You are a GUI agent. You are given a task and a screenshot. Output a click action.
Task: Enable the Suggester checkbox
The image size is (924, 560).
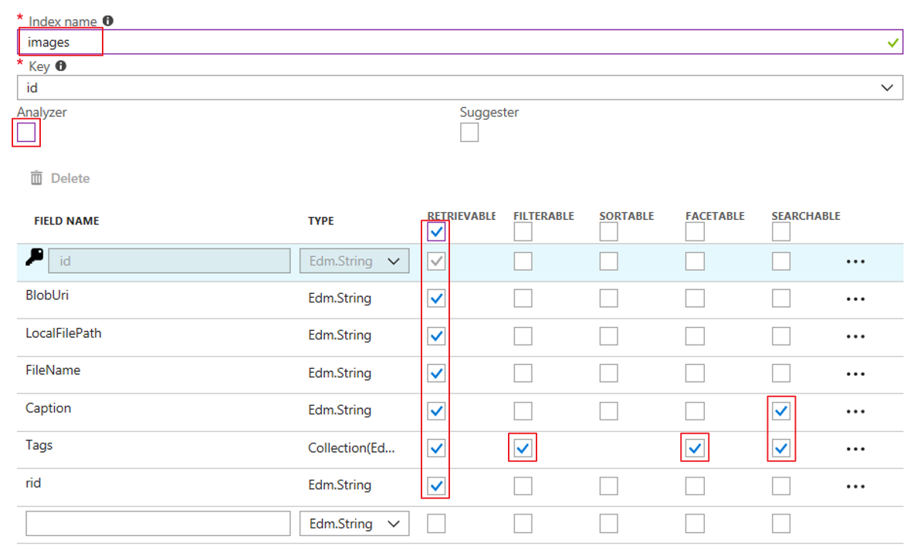coord(469,133)
